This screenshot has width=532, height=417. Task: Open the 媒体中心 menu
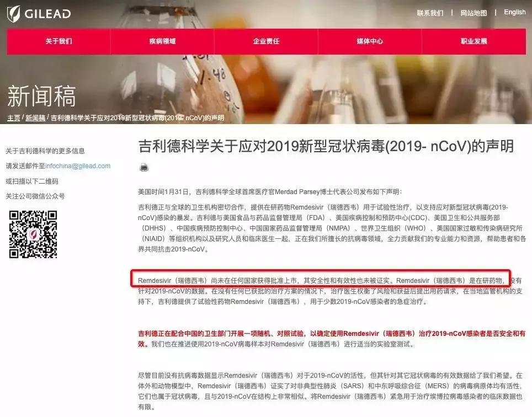[370, 41]
